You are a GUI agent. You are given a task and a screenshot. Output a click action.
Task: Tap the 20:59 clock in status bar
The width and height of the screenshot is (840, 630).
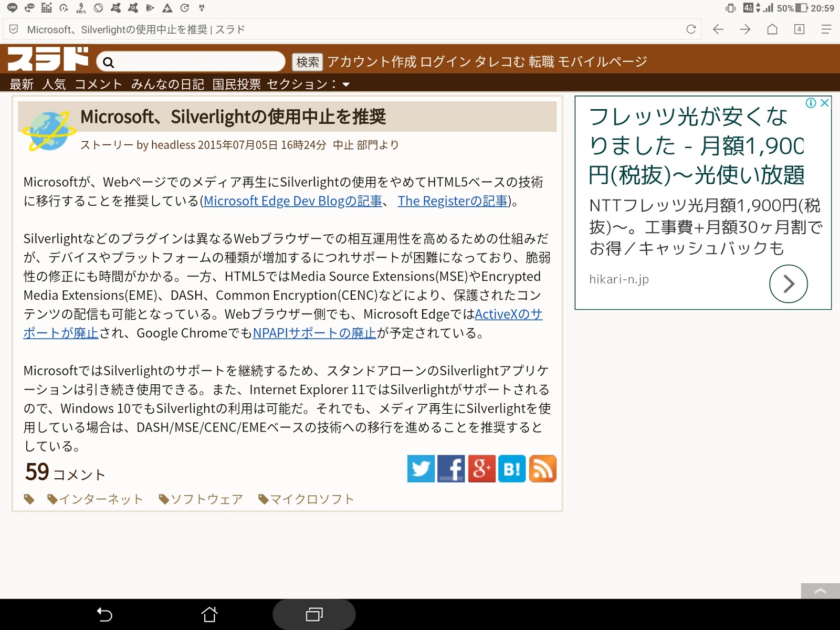click(x=823, y=8)
